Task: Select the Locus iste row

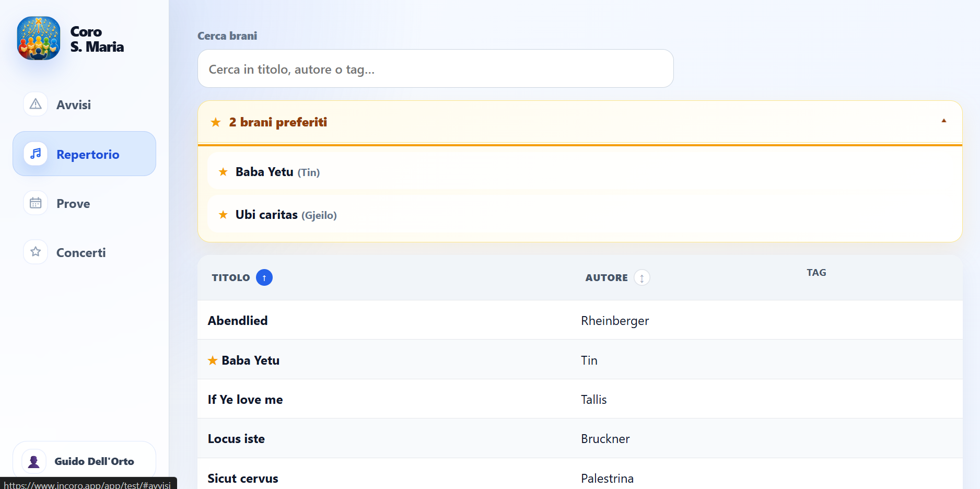Action: pyautogui.click(x=580, y=438)
